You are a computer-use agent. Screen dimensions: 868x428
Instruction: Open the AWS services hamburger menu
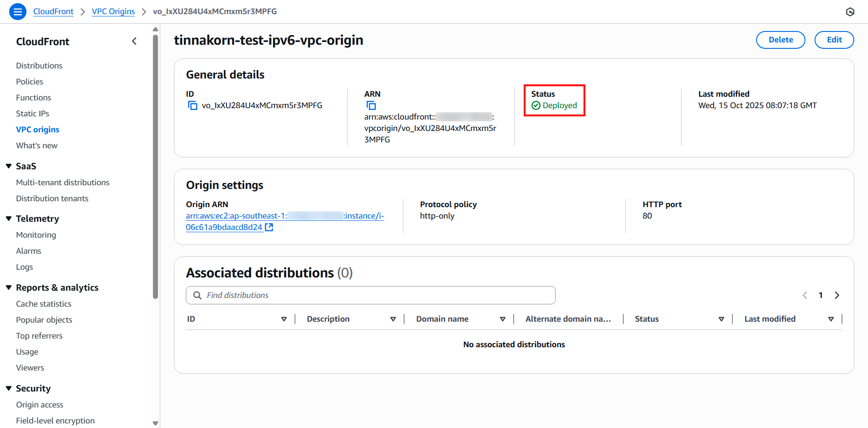pyautogui.click(x=17, y=11)
